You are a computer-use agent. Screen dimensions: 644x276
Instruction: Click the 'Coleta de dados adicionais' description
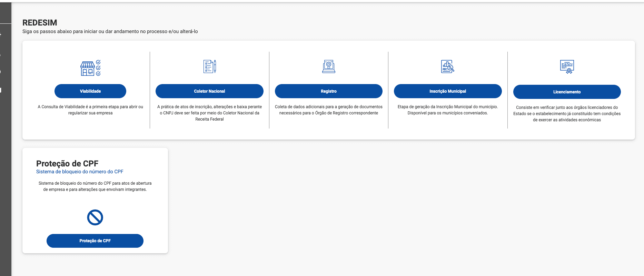pos(329,110)
